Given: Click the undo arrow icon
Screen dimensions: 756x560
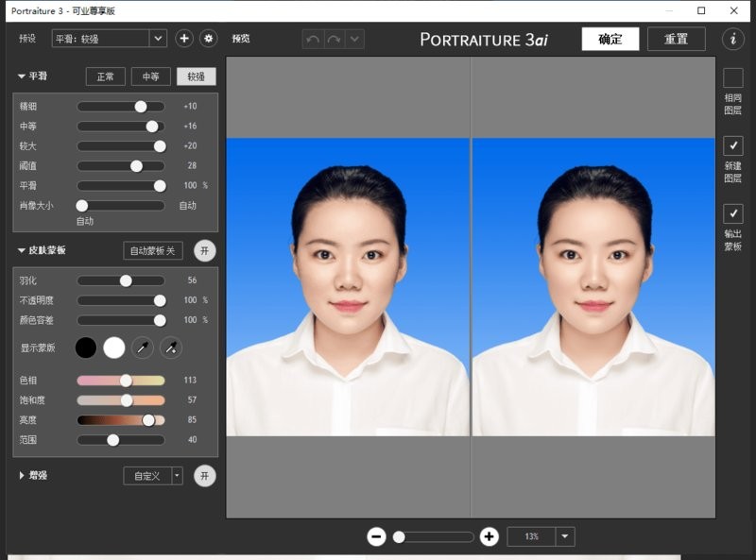Looking at the screenshot, I should (x=312, y=39).
